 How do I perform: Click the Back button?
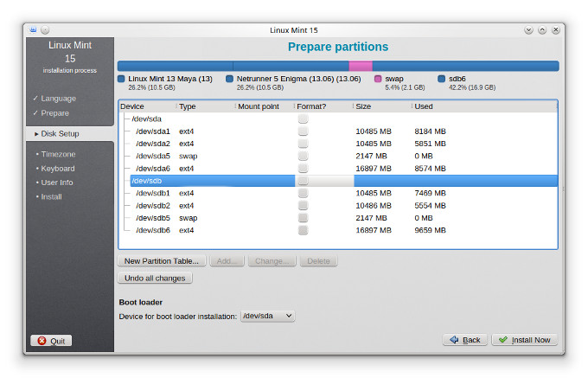coord(464,340)
